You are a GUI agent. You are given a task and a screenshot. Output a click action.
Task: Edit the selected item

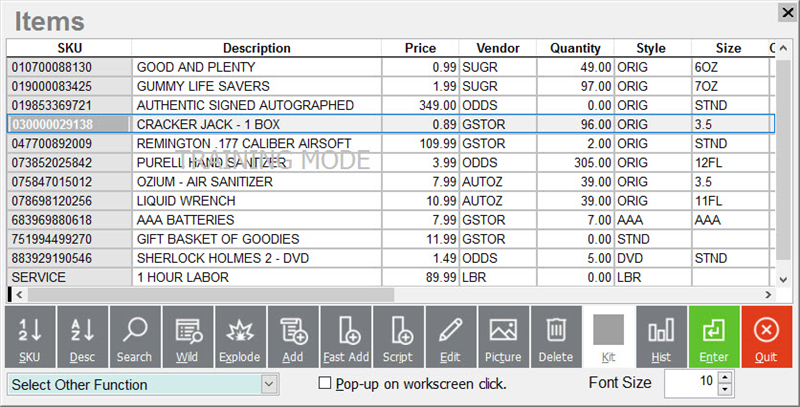pyautogui.click(x=451, y=337)
